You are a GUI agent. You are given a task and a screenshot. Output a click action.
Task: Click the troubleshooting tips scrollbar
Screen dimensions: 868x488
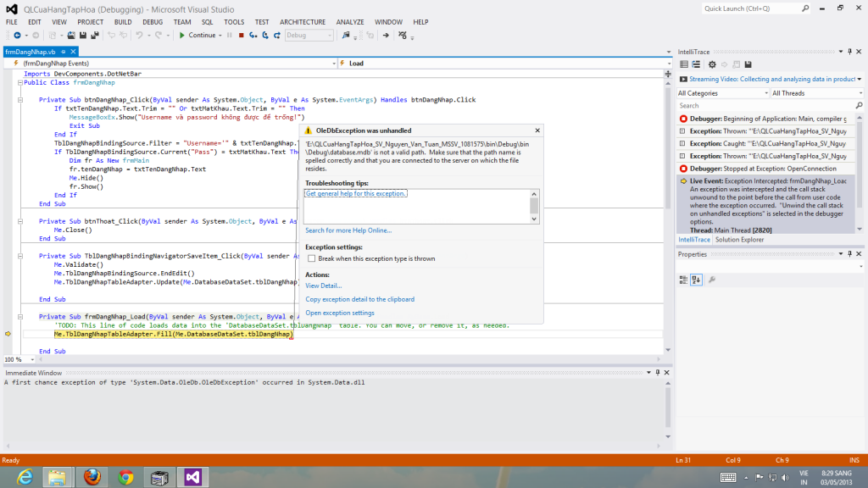click(x=534, y=207)
